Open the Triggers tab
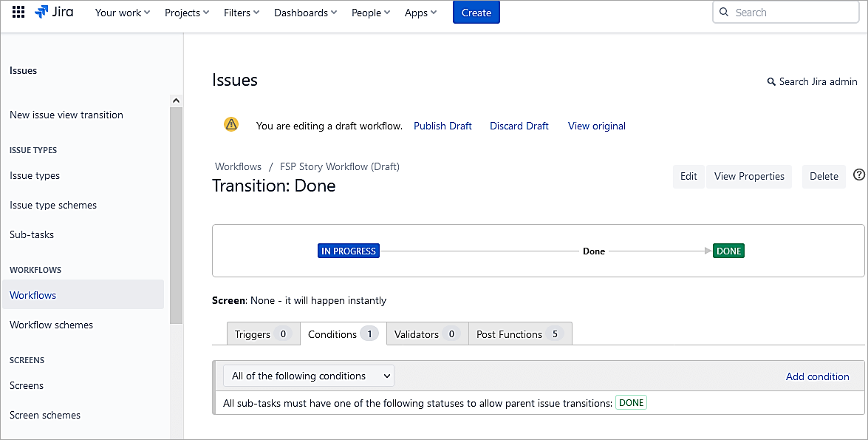 (x=262, y=334)
